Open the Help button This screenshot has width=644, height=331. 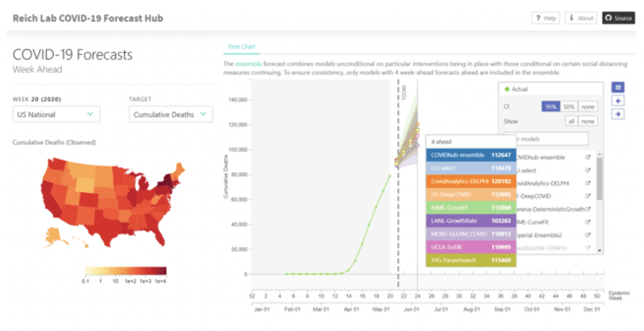click(x=545, y=18)
